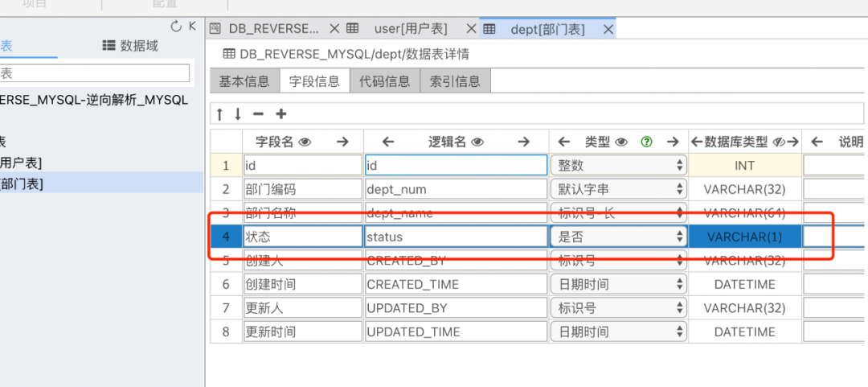This screenshot has width=868, height=387.
Task: Delete field with minus icon
Action: click(258, 114)
